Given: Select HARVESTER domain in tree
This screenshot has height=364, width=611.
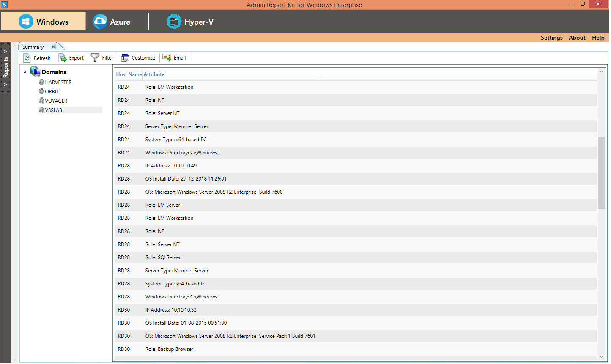Looking at the screenshot, I should tap(58, 82).
